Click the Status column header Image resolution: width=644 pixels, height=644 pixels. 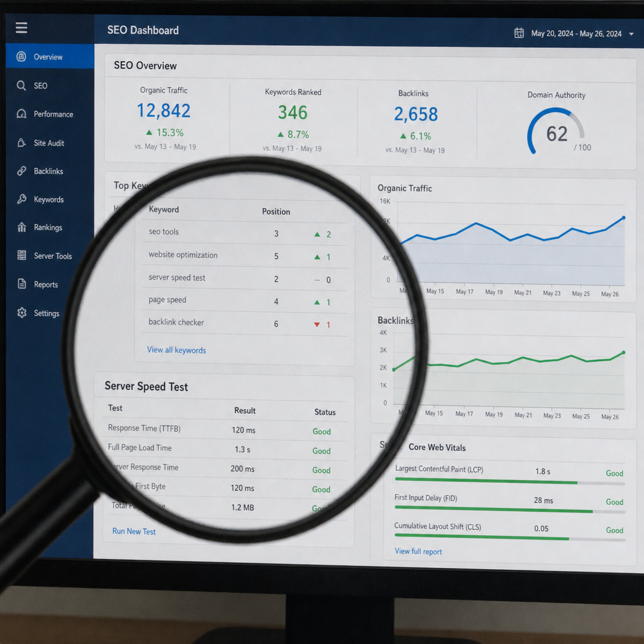pyautogui.click(x=325, y=412)
